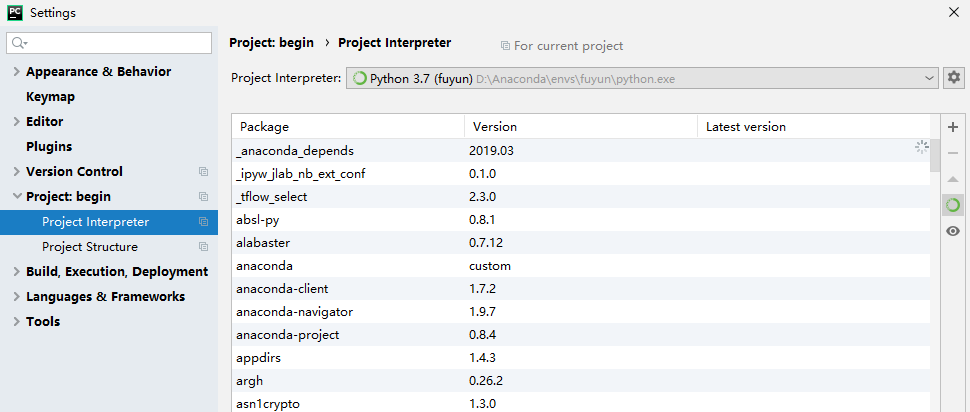
Task: Click the For current project icon
Action: (x=505, y=46)
